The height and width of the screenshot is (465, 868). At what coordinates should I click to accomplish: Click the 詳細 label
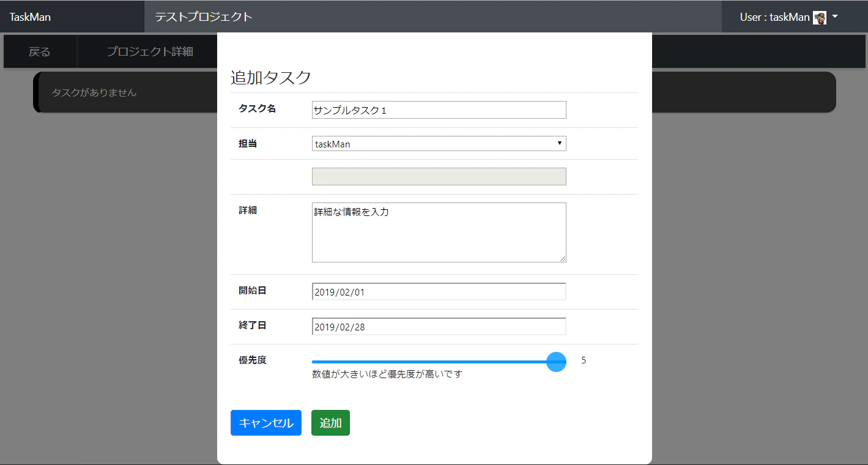(248, 210)
